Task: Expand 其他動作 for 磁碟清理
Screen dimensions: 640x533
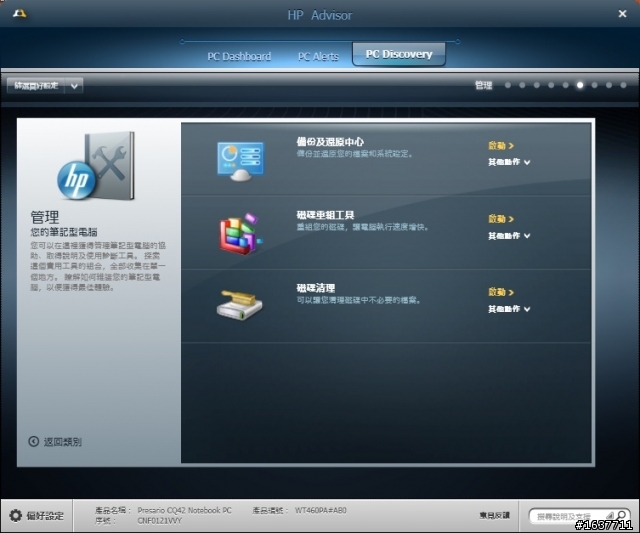Action: pos(509,309)
